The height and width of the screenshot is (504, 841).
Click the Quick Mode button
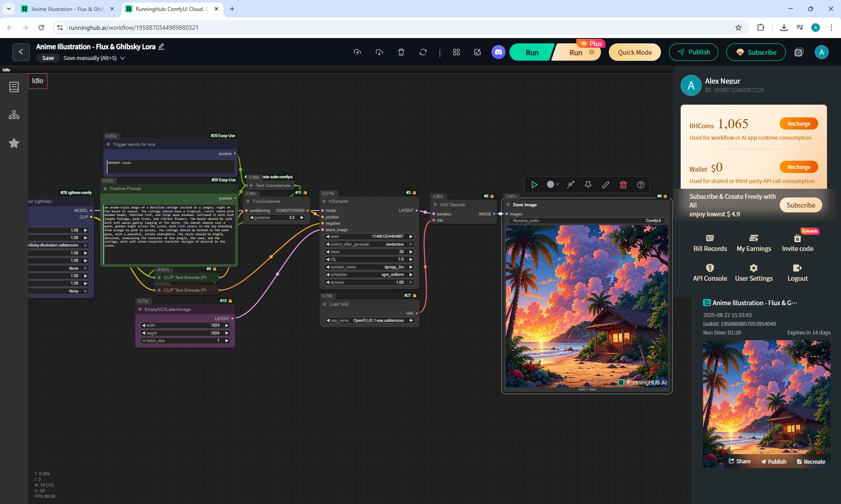634,52
